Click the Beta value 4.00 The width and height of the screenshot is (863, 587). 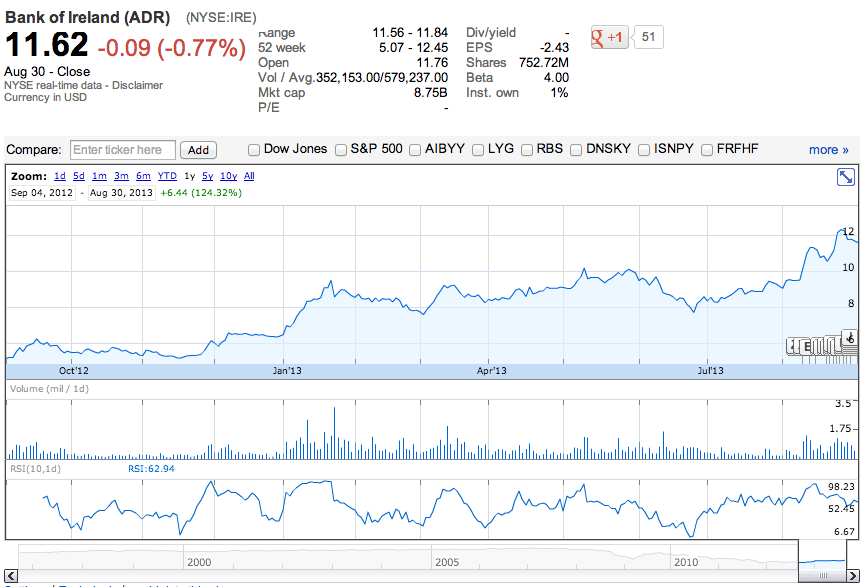(556, 78)
